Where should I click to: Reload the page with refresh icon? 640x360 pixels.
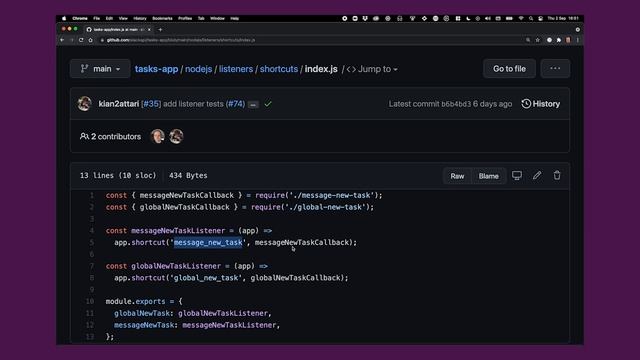click(x=81, y=40)
